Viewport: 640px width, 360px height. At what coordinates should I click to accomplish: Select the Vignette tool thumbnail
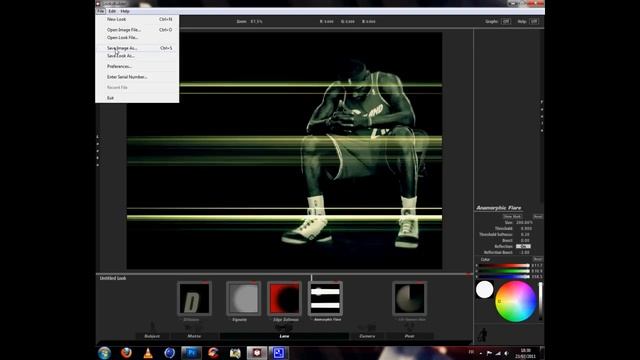click(243, 298)
